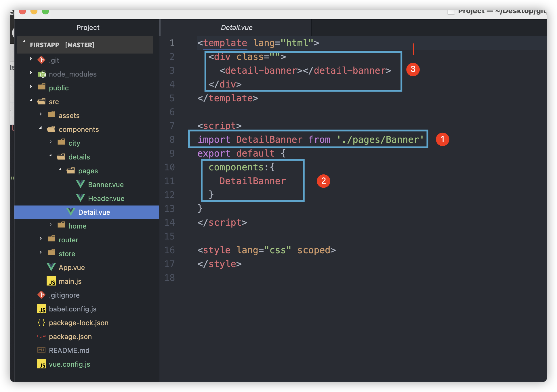Open main.js file

70,281
